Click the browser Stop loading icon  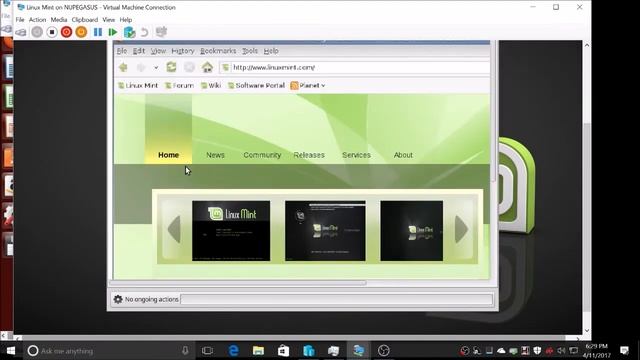[x=189, y=67]
